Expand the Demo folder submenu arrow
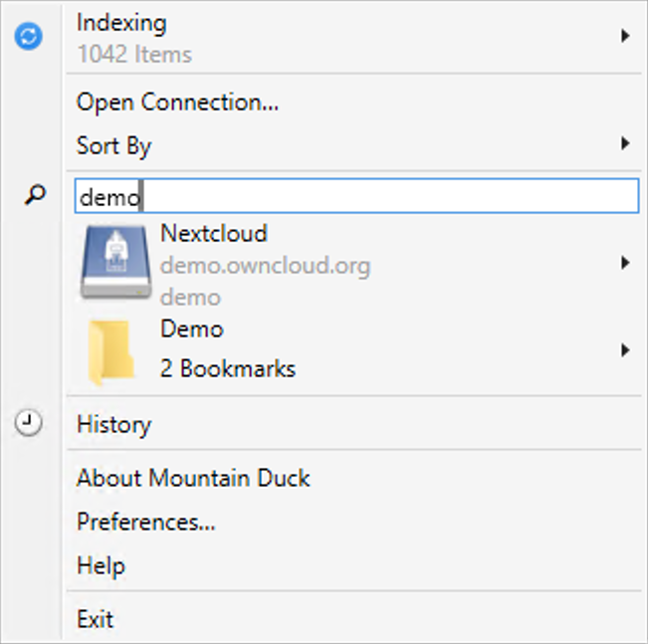 tap(625, 350)
